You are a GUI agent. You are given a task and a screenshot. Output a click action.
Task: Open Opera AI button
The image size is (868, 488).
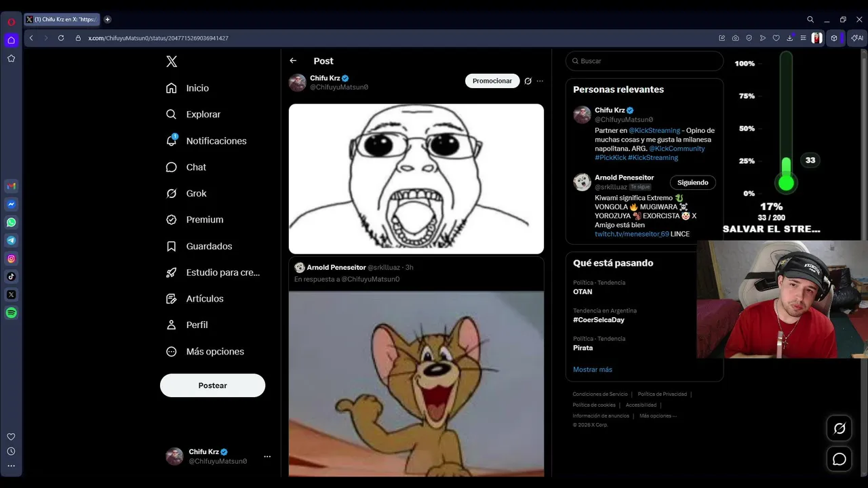[857, 38]
